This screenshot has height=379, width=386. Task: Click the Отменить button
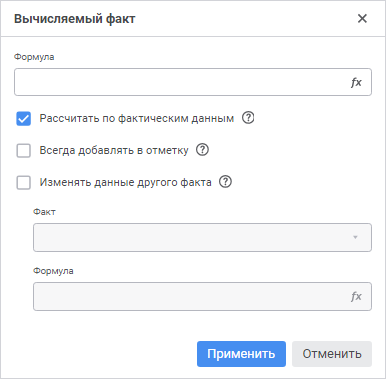click(x=332, y=354)
